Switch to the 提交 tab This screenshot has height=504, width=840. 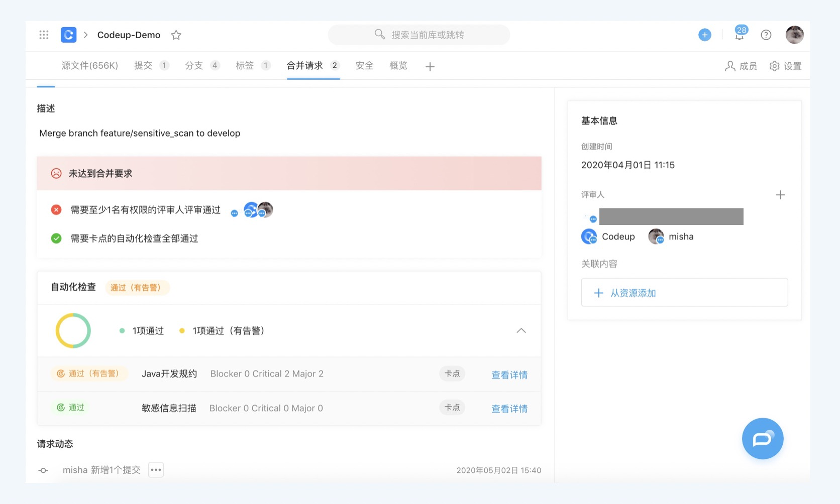pos(144,65)
